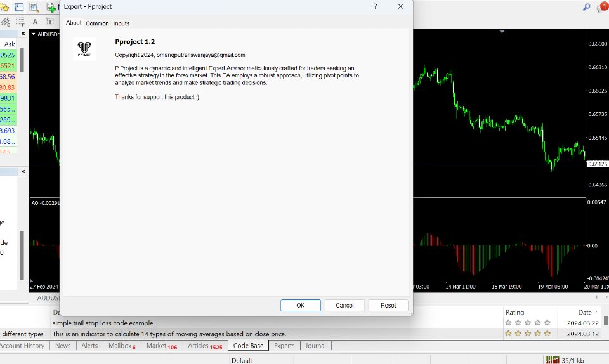This screenshot has width=609, height=364.
Task: Click the 'Default' profile in status bar
Action: (242, 360)
